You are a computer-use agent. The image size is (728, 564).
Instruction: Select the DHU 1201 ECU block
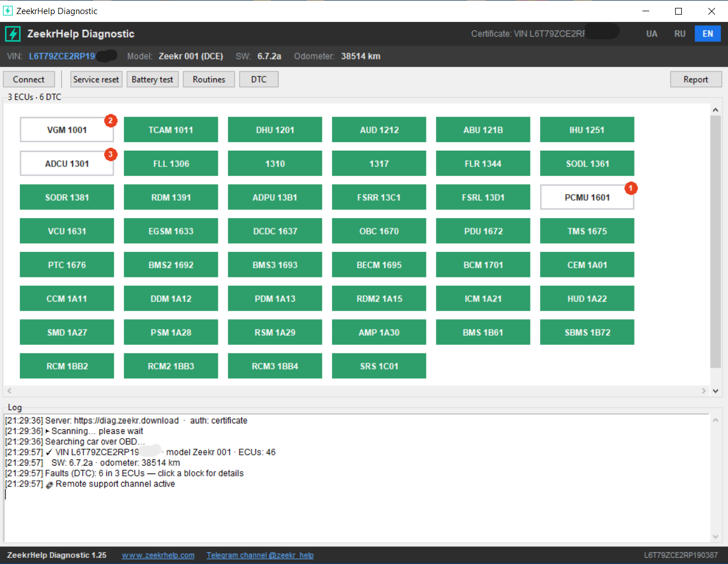point(275,130)
